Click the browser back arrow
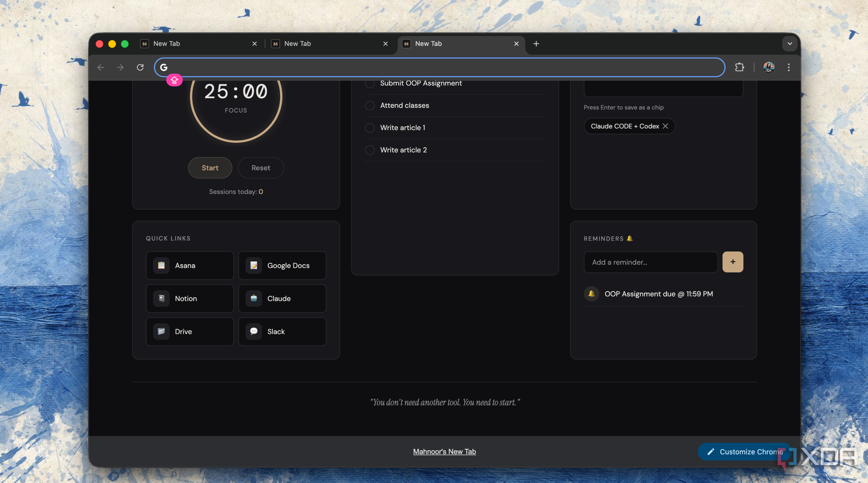Screen dimensions: 868x483 click(x=100, y=67)
